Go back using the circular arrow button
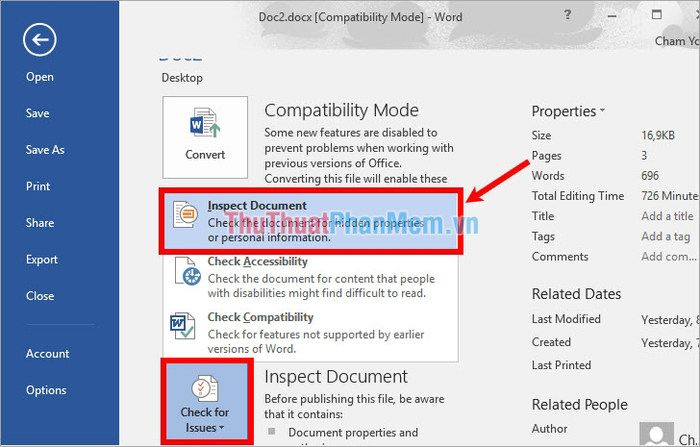The image size is (700, 447). click(40, 40)
